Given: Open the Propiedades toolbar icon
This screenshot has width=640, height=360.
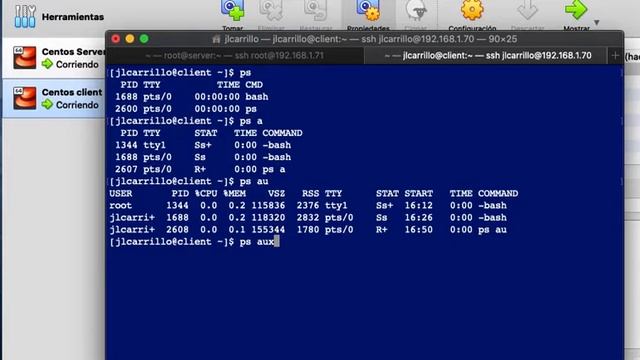Looking at the screenshot, I should (x=368, y=11).
